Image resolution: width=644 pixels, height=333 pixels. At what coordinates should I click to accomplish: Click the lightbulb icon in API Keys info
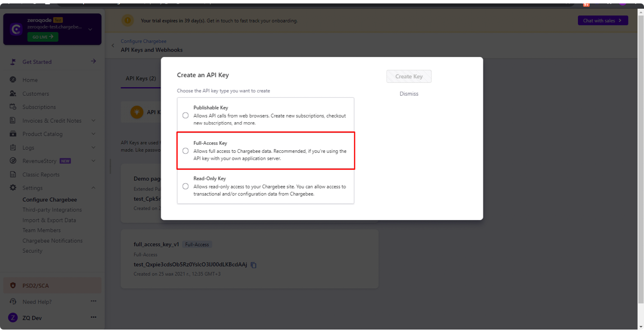(x=137, y=112)
